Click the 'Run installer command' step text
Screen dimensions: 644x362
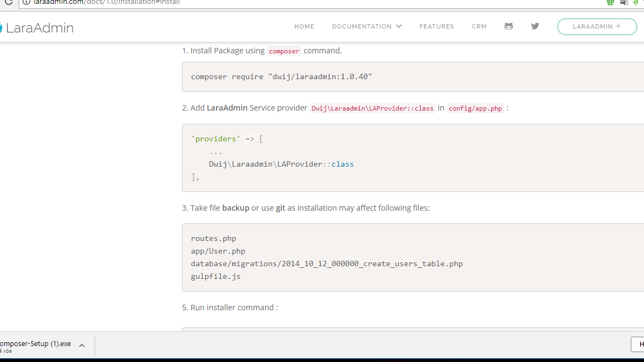230,308
